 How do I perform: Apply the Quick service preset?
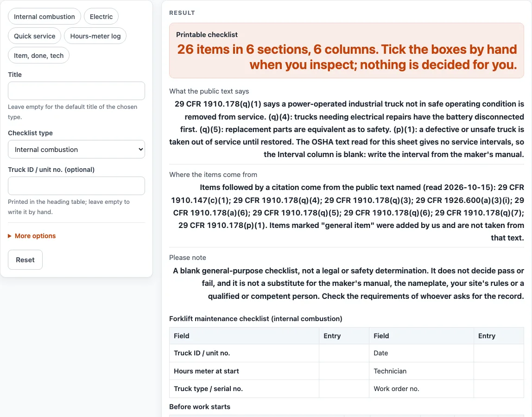[35, 36]
